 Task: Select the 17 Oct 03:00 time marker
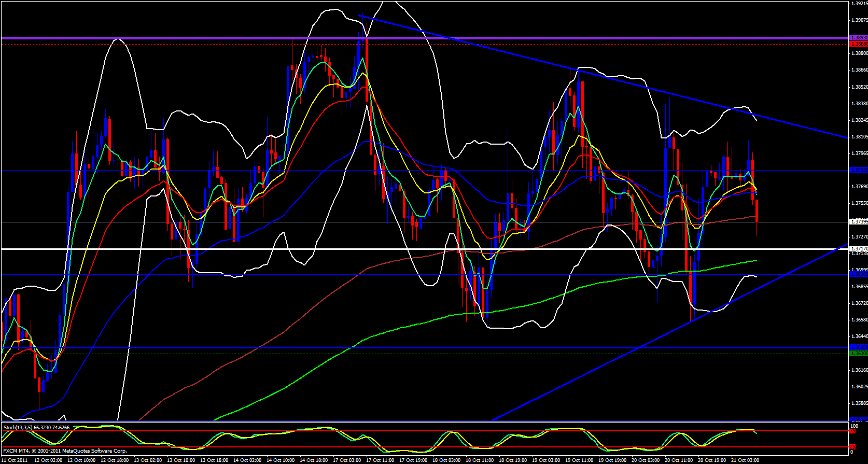(x=347, y=460)
